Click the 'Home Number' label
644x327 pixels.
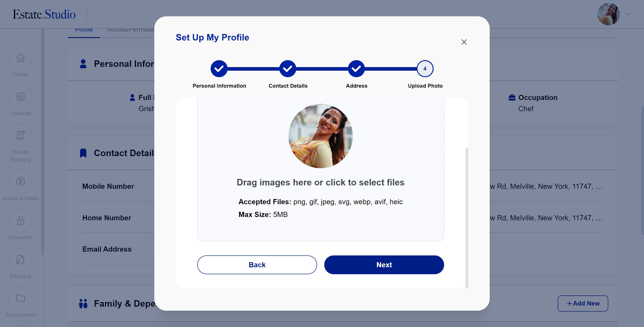(x=107, y=218)
